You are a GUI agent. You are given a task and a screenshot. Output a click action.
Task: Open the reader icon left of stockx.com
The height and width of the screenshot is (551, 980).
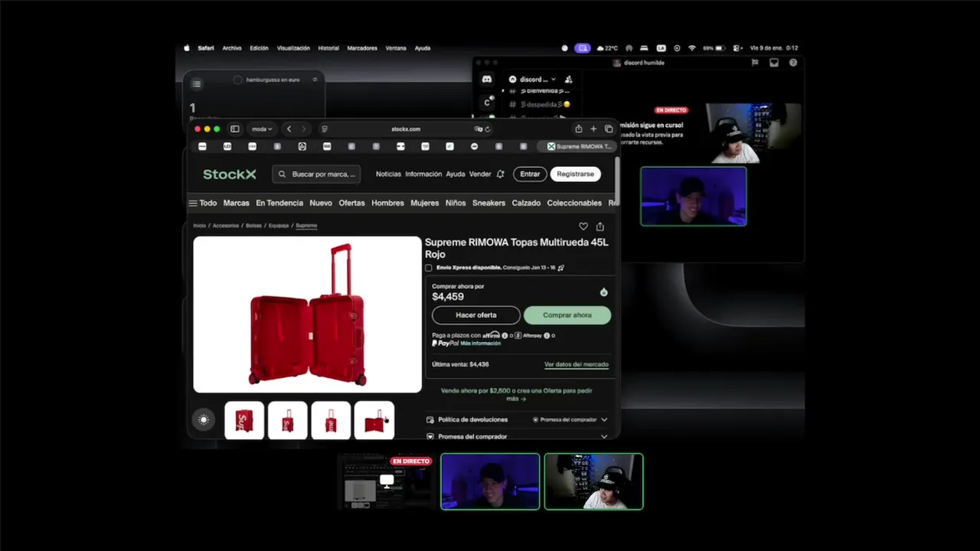[325, 129]
